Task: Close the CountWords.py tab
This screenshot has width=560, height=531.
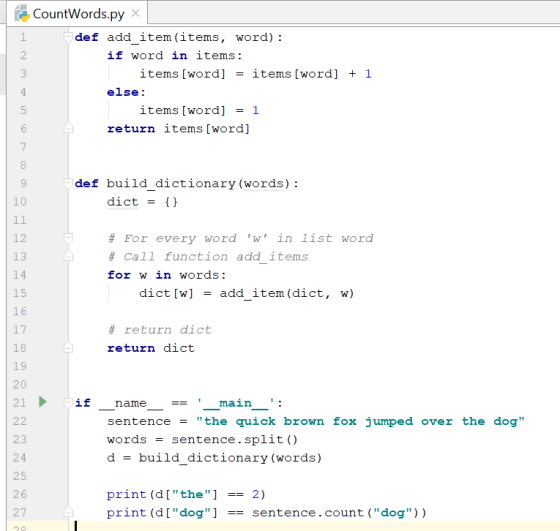Action: point(135,13)
